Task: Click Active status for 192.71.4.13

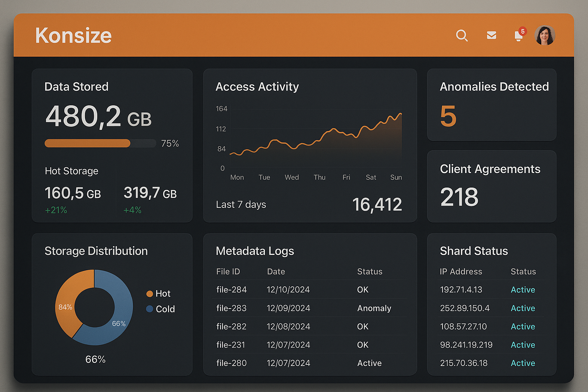Action: [523, 290]
